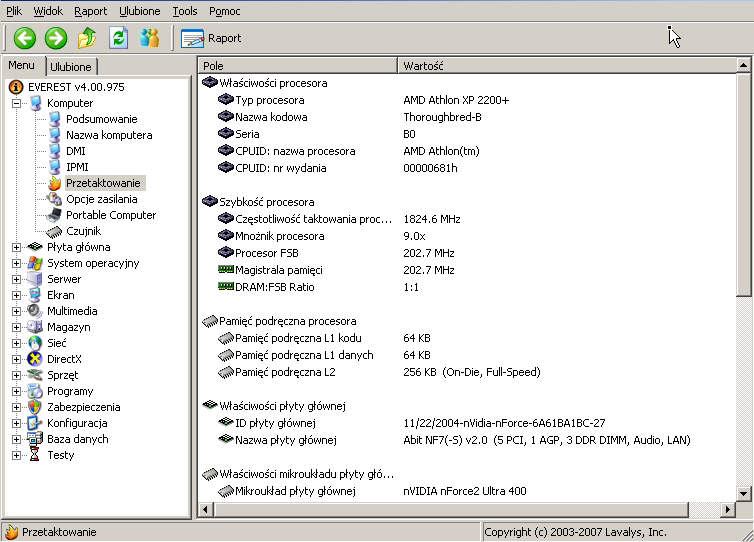754x542 pixels.
Task: Click the Magazyn storage icon
Action: (35, 327)
